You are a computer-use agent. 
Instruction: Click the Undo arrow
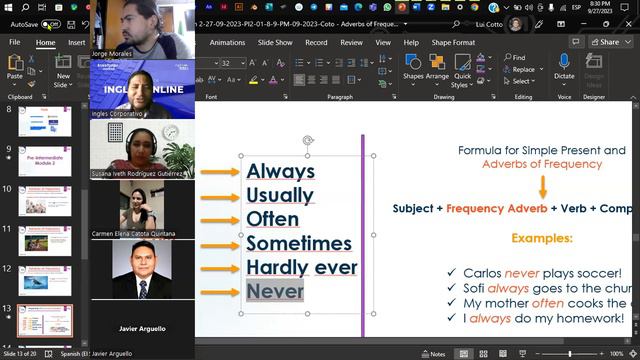click(85, 24)
